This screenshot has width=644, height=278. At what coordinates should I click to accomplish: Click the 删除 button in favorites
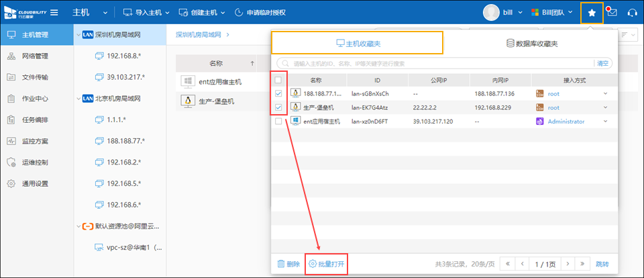[x=288, y=264]
